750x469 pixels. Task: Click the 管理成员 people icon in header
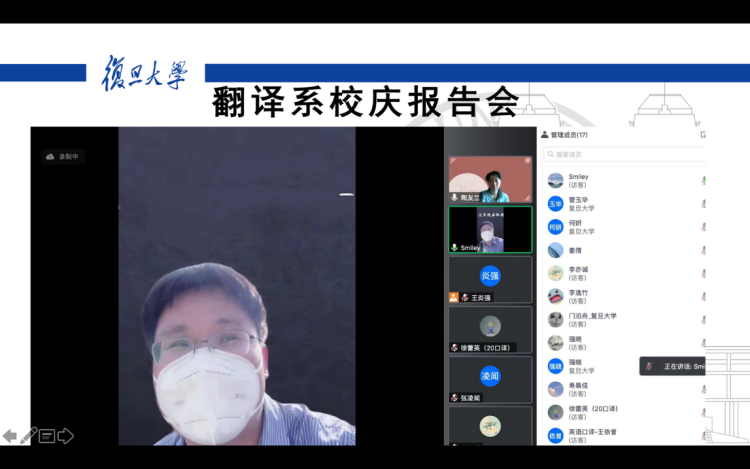(545, 135)
